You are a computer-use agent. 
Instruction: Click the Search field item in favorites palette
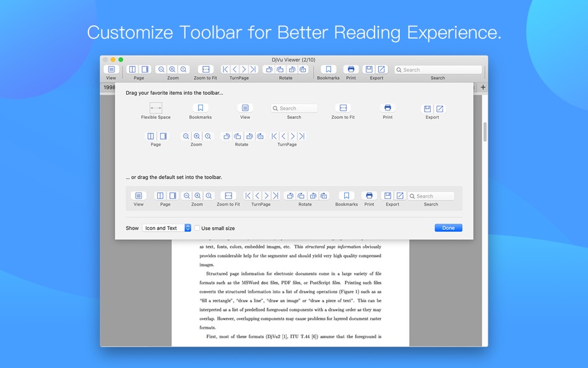(294, 108)
